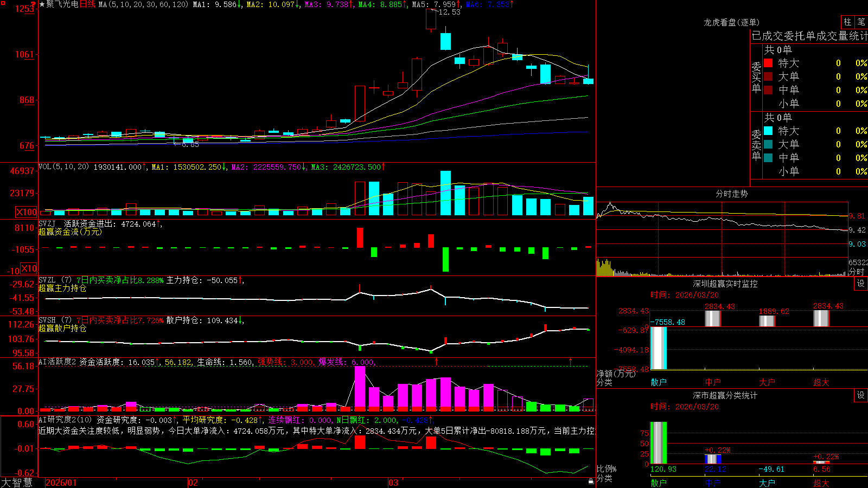Screen dimensions: 868x488
Task: Click the SVZL indicator name
Action: pos(47,280)
